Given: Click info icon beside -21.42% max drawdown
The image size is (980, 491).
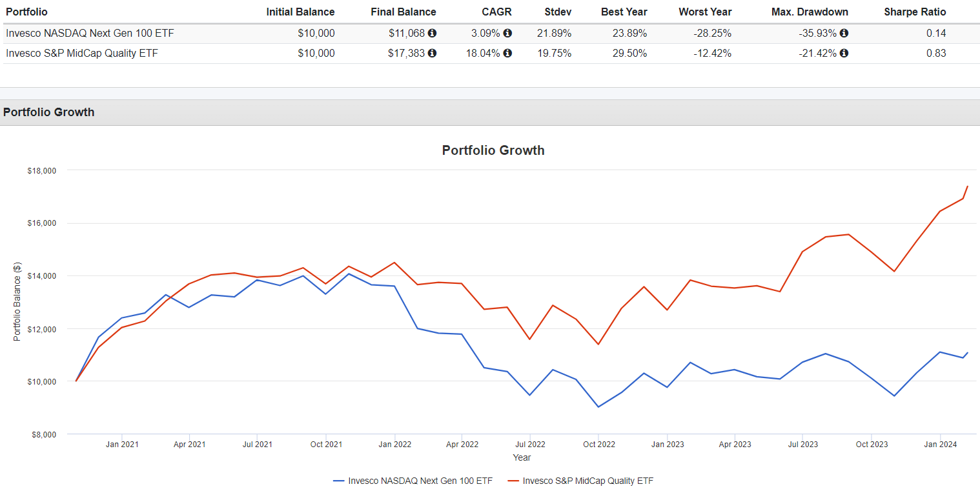Looking at the screenshot, I should click(x=844, y=54).
